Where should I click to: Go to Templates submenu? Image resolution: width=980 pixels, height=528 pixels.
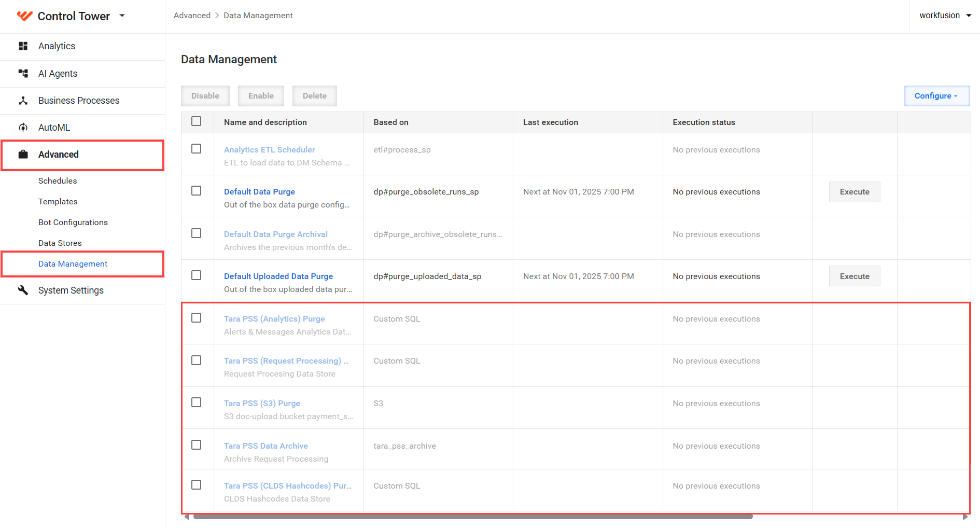pyautogui.click(x=58, y=202)
